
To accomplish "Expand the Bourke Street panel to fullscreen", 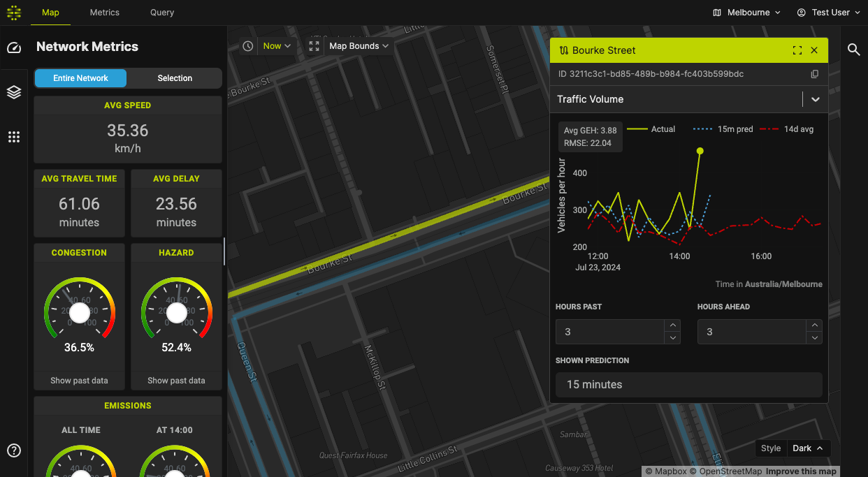I will click(797, 50).
